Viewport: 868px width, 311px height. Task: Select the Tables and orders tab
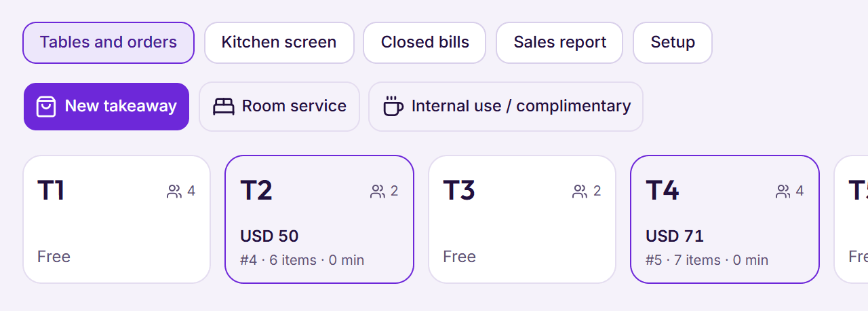pos(108,43)
